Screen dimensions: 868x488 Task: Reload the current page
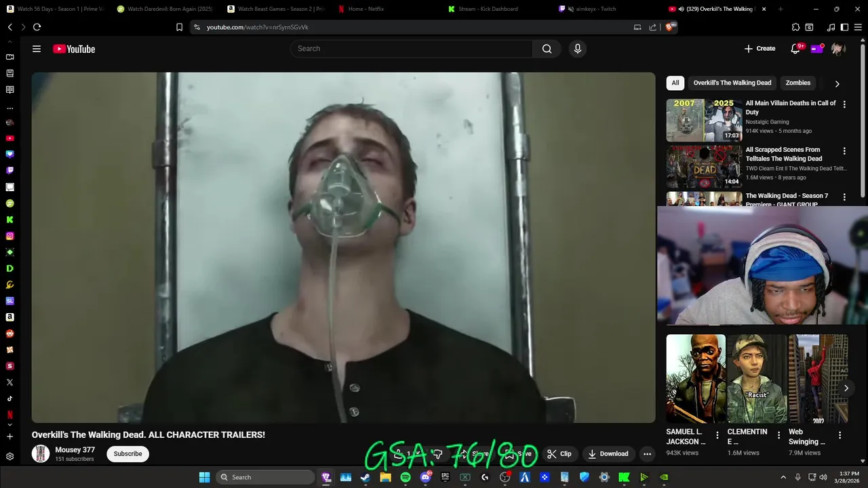37,27
